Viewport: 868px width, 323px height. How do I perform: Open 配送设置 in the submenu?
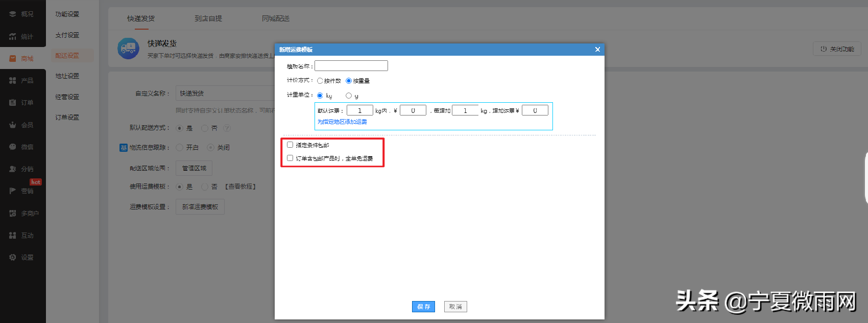click(67, 55)
